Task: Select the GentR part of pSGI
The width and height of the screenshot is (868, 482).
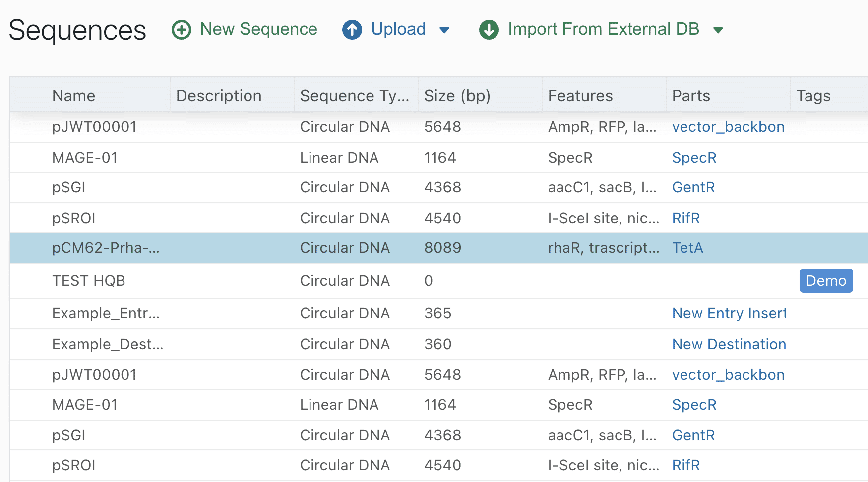Action: [693, 187]
